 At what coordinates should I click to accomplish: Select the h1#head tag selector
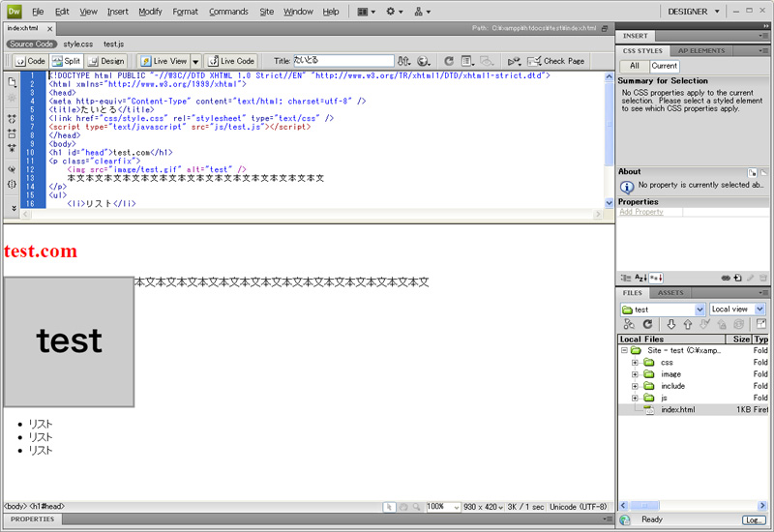[x=46, y=506]
